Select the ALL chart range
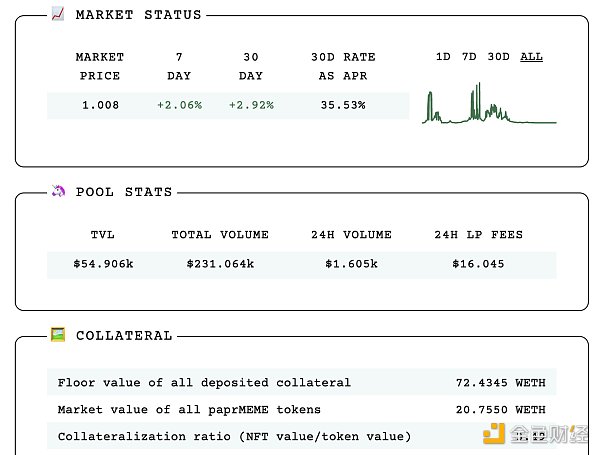 click(531, 57)
